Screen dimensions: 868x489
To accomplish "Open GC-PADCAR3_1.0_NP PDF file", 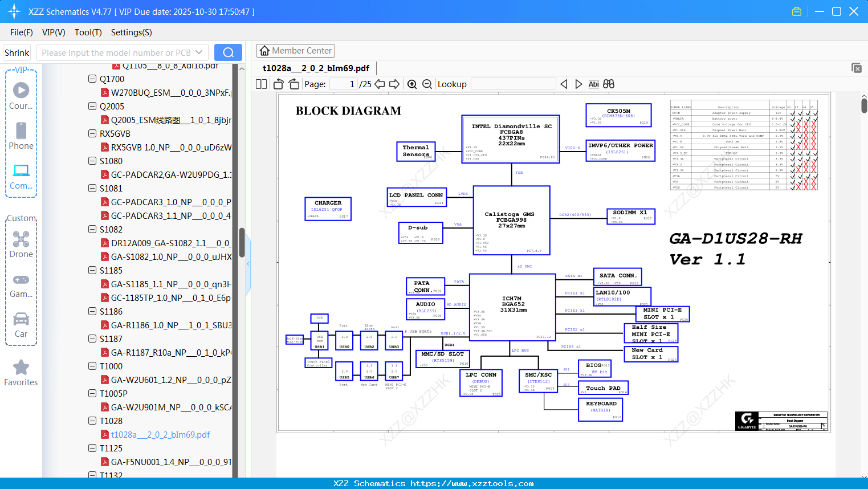I will click(x=166, y=202).
